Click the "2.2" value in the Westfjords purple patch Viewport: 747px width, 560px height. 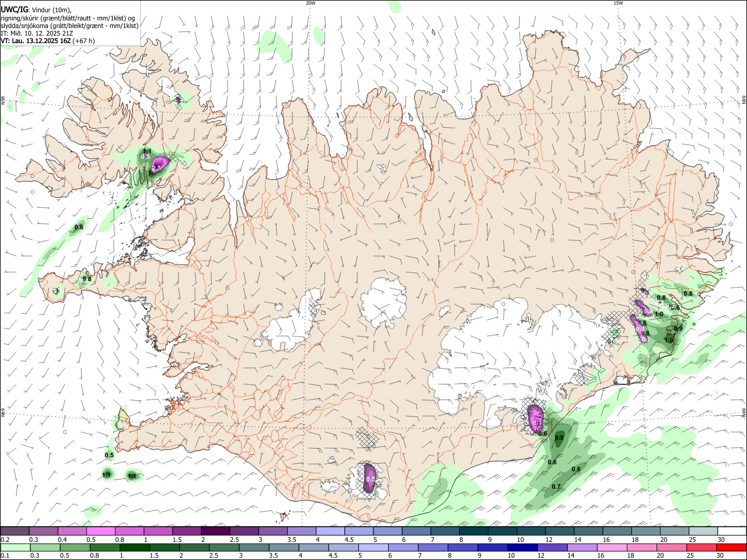click(156, 168)
